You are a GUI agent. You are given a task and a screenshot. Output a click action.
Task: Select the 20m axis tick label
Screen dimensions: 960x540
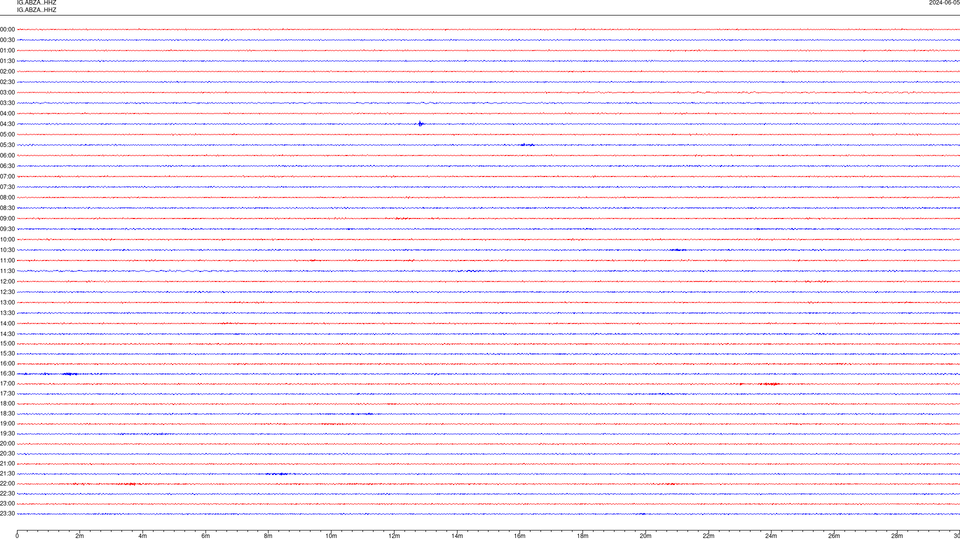click(646, 536)
